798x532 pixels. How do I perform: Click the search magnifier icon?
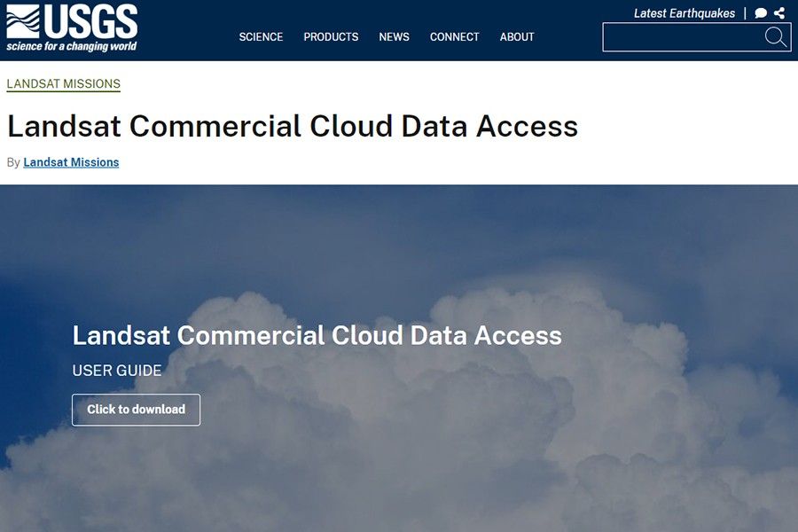tap(775, 37)
